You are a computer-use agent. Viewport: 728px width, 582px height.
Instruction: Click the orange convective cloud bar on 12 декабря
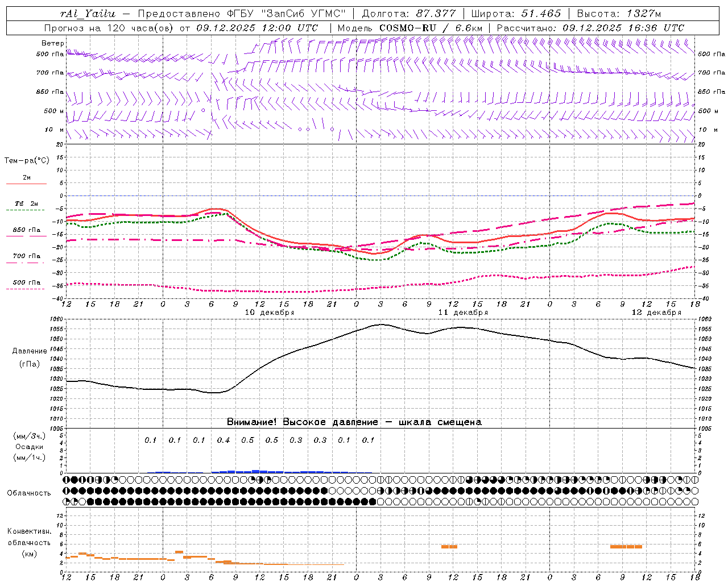pyautogui.click(x=626, y=547)
